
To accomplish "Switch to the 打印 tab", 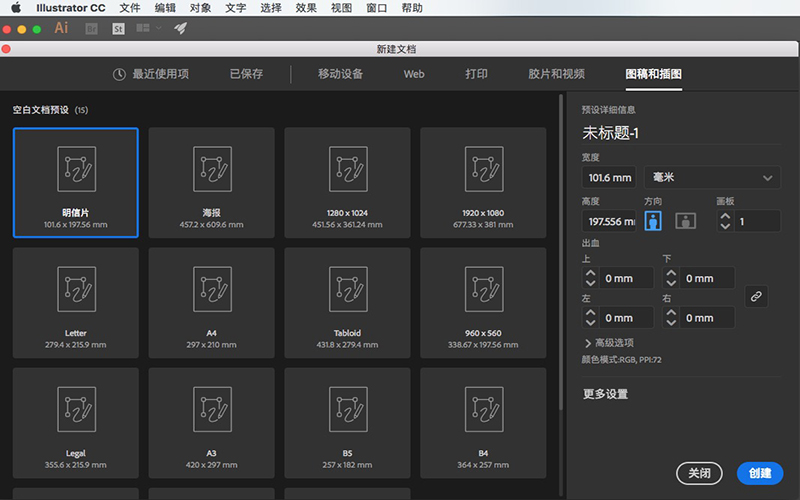I will [476, 74].
